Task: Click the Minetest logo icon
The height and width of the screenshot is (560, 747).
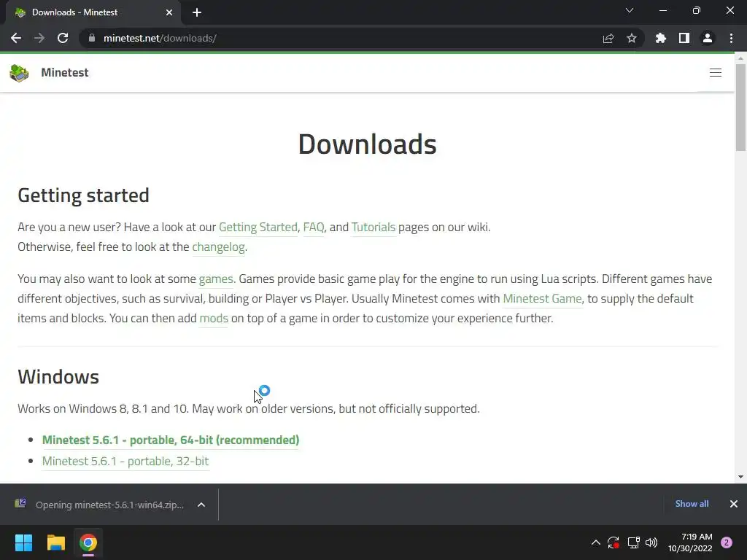Action: (x=19, y=73)
